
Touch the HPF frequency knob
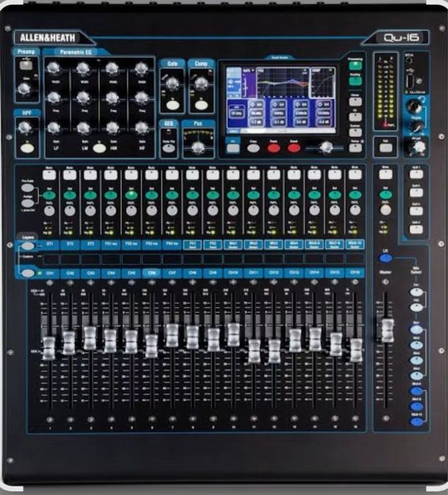[24, 127]
